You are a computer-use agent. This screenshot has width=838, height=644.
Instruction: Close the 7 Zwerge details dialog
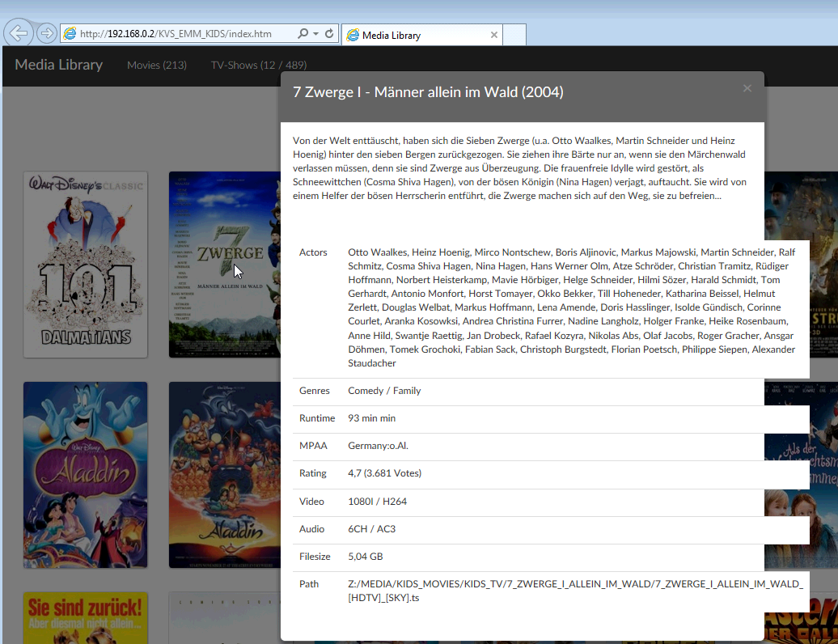point(747,88)
